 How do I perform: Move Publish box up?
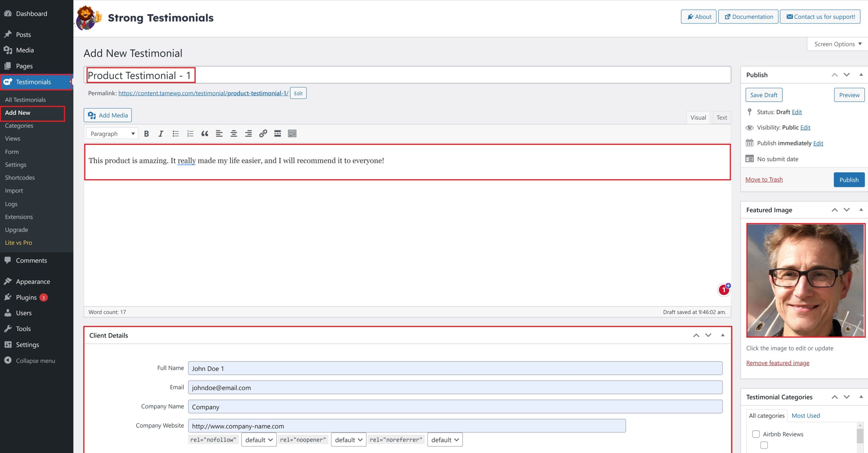click(835, 75)
